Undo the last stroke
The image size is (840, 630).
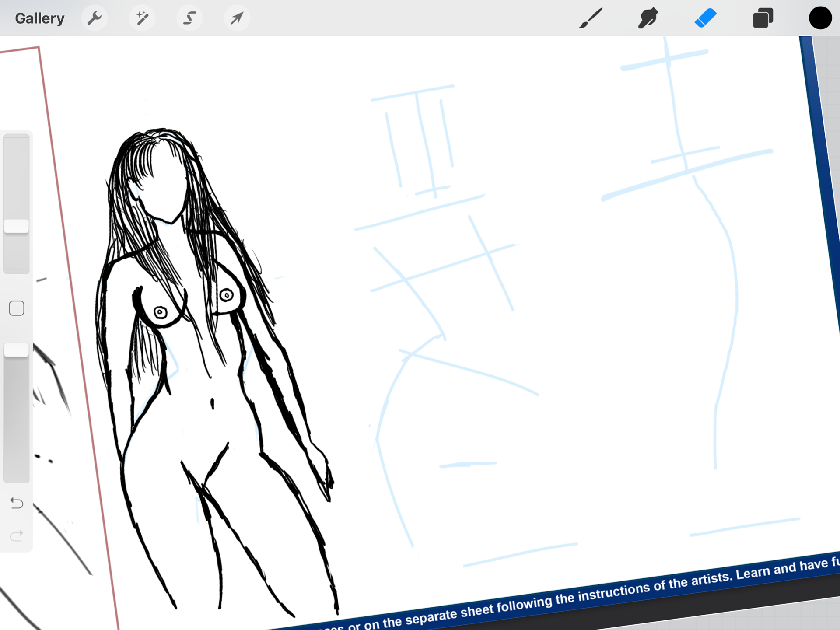(17, 503)
